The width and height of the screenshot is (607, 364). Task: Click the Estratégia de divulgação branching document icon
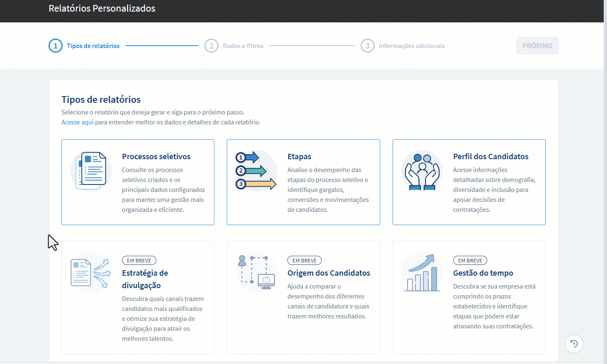tap(90, 272)
